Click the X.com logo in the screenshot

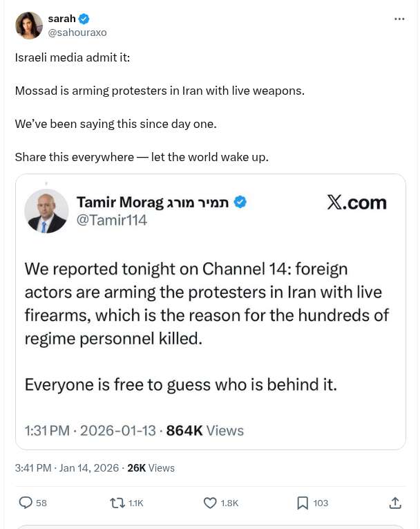coord(356,202)
